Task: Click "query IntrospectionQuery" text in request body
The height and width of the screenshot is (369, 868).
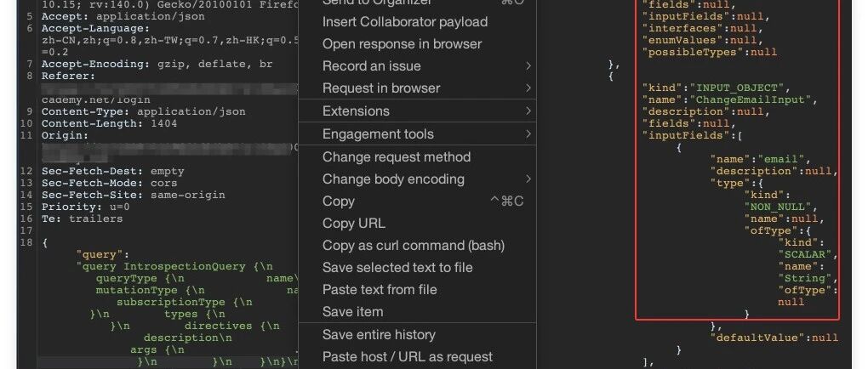Action: coord(164,267)
